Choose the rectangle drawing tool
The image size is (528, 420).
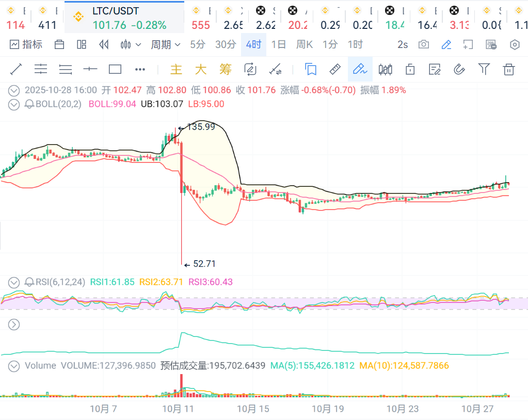(x=115, y=69)
